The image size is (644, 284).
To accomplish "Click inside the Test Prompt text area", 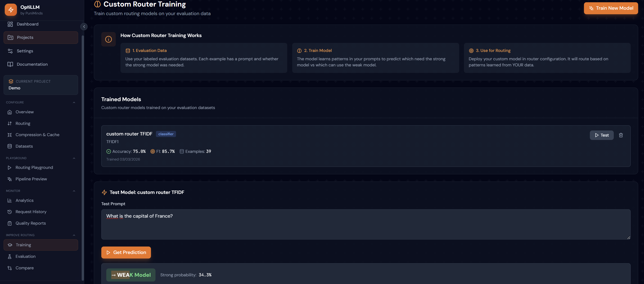I will click(x=366, y=224).
